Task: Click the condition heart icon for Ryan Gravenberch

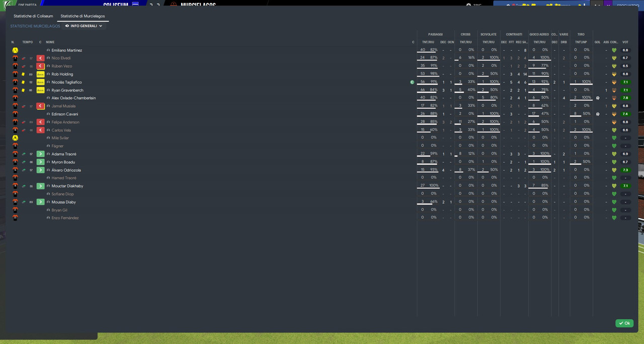Action: click(614, 90)
